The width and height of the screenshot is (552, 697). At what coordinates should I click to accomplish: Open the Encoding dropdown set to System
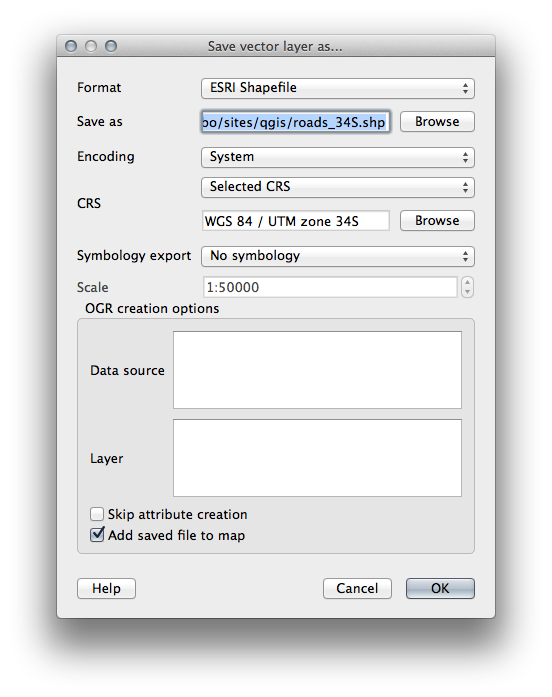[338, 157]
